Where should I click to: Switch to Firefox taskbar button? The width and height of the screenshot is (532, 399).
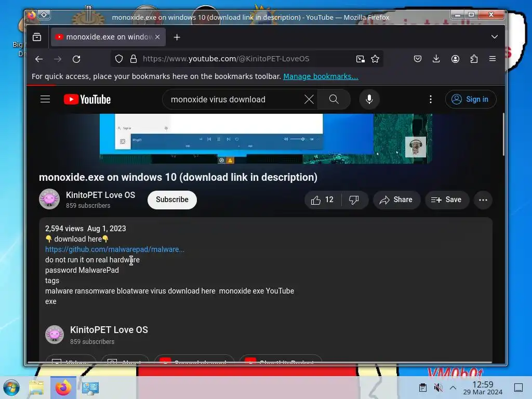(63, 388)
